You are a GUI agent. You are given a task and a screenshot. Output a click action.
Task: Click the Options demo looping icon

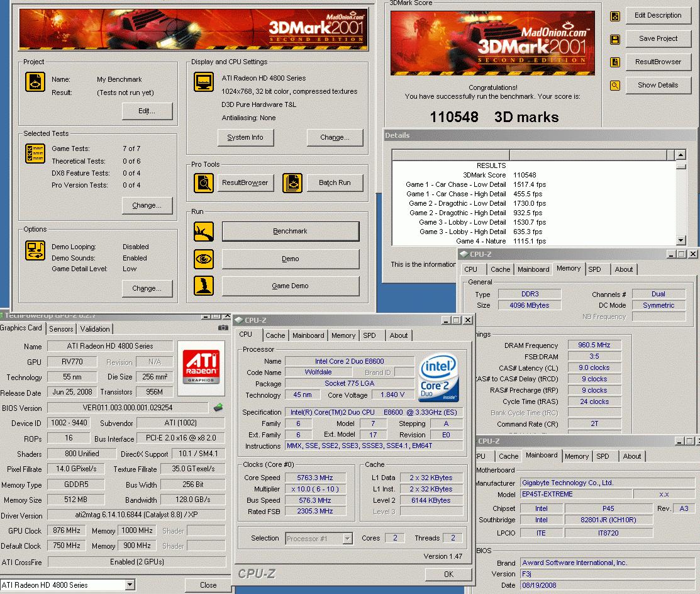click(35, 250)
